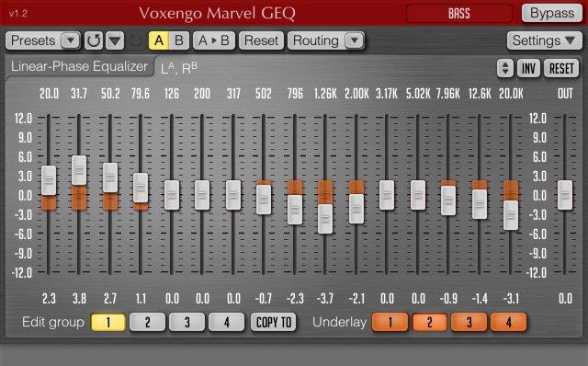Select the Linear-Phase Equalizer tab

pos(79,66)
